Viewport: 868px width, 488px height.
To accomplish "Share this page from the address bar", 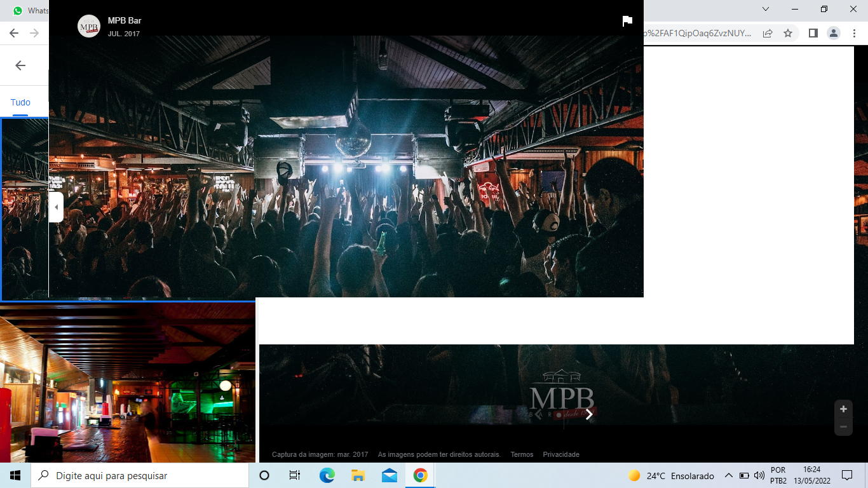I will pos(768,33).
